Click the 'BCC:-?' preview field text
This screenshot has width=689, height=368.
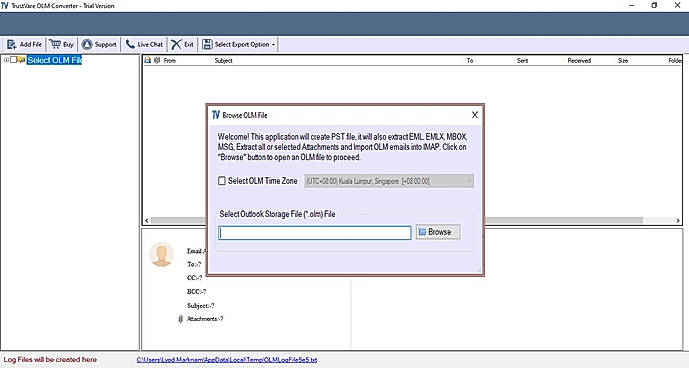196,291
